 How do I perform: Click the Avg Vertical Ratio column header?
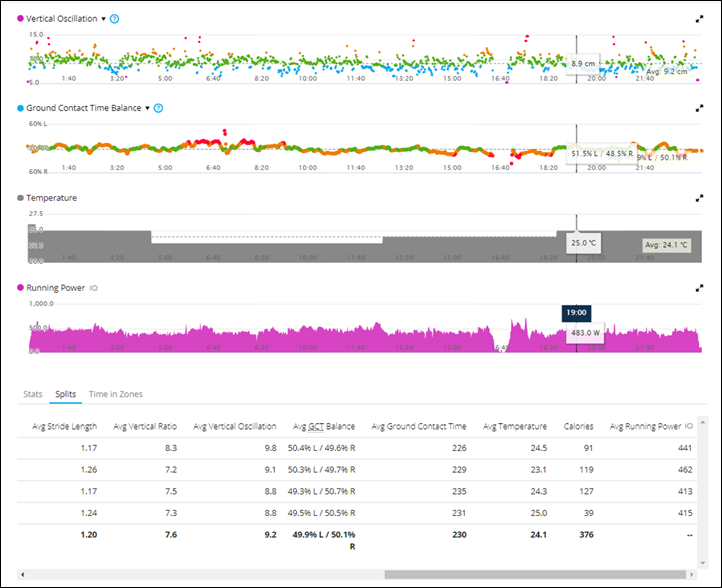[x=145, y=426]
